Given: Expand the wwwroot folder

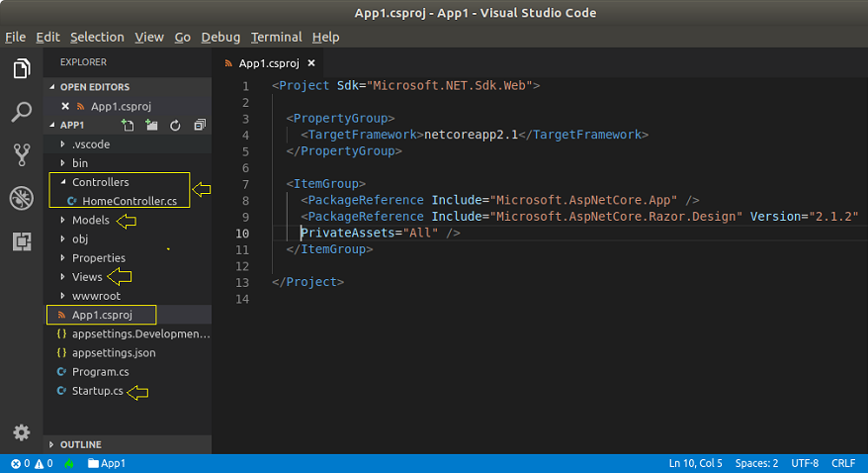Looking at the screenshot, I should click(62, 296).
